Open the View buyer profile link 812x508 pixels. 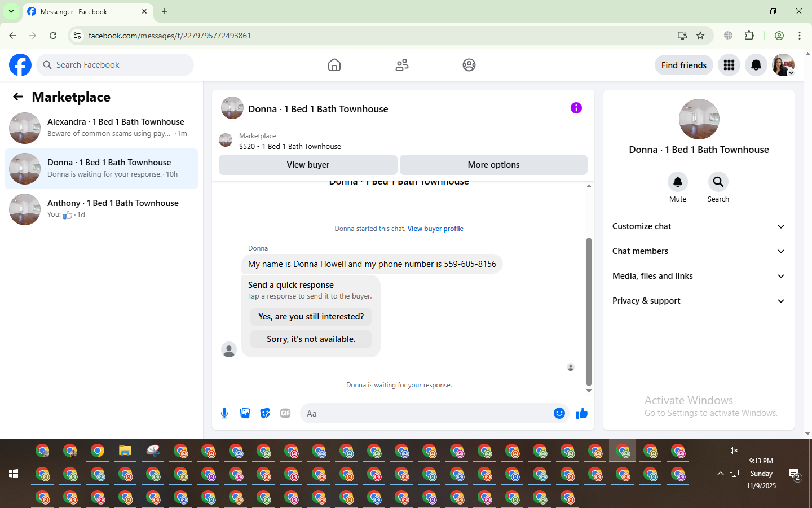[x=435, y=229]
